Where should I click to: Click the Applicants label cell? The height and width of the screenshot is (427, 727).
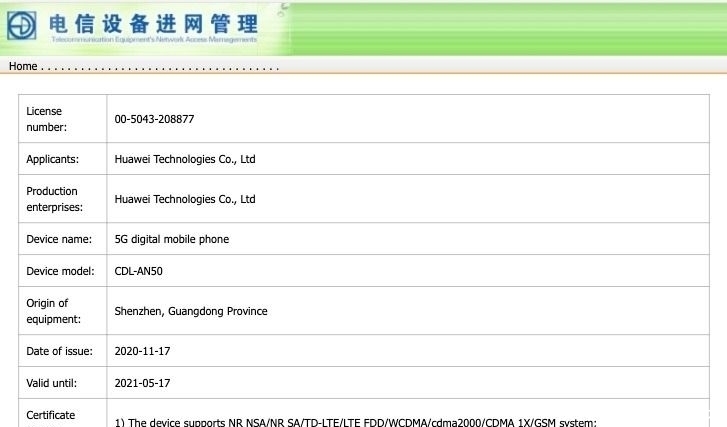(63, 159)
